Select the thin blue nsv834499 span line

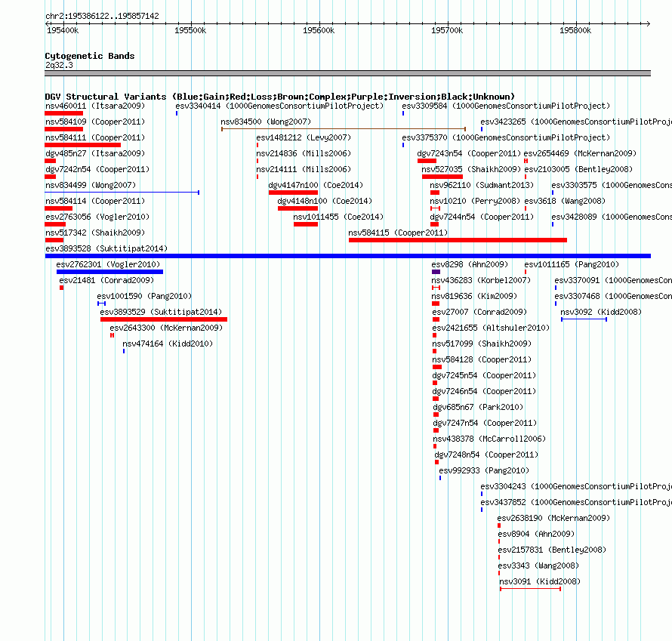(122, 193)
